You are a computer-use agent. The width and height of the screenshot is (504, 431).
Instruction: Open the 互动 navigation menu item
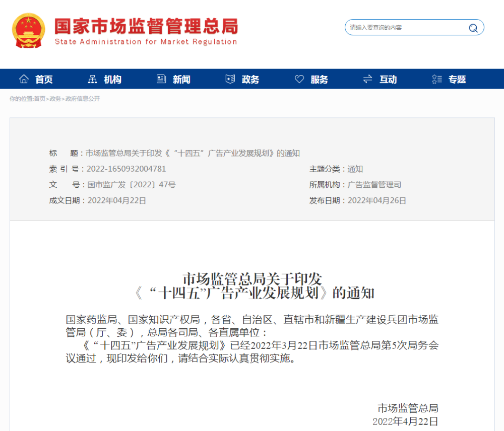(x=388, y=80)
